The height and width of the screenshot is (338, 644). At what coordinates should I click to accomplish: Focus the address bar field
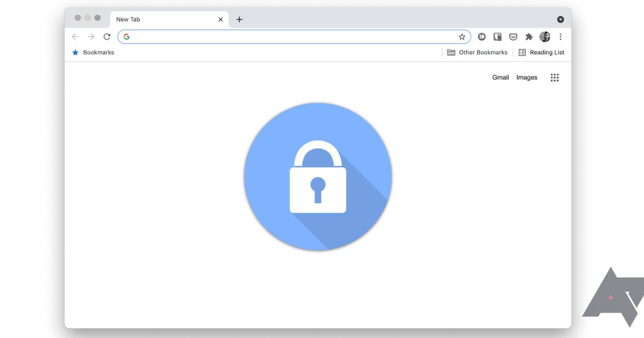(294, 37)
